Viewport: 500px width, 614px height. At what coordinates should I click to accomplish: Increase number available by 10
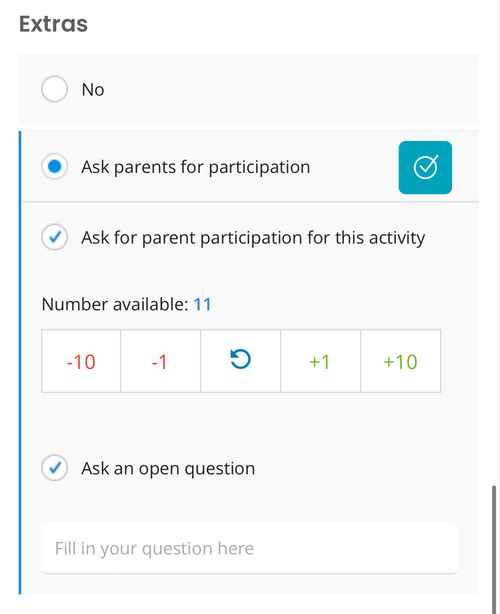coord(401,361)
